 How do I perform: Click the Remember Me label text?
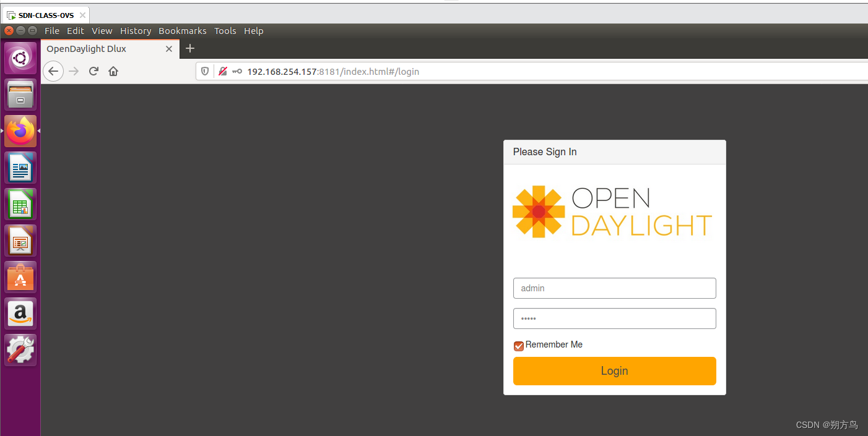pos(554,344)
